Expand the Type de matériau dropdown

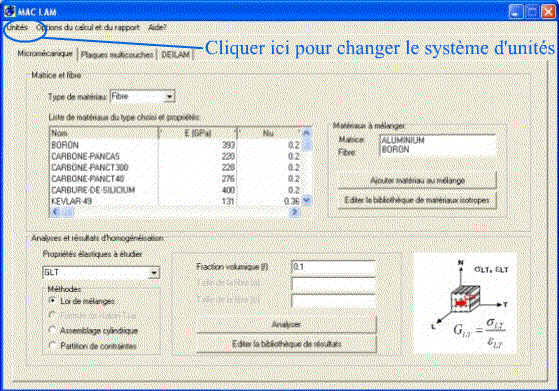[x=170, y=97]
